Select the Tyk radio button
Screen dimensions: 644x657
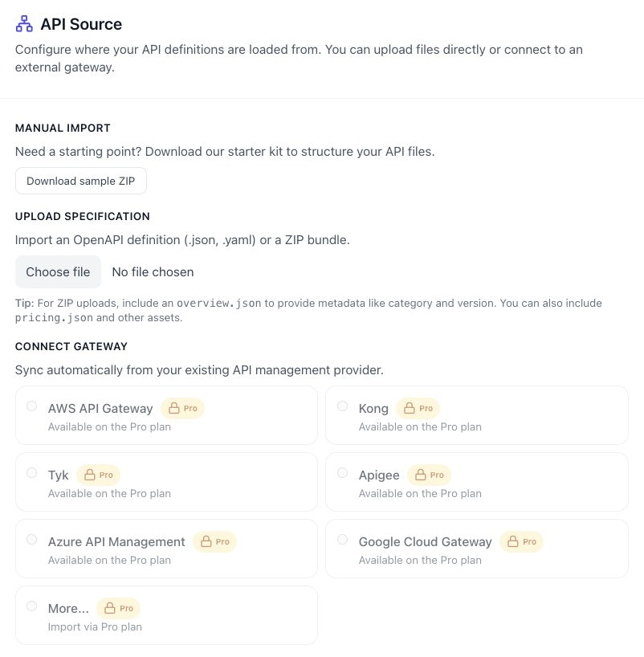point(31,472)
